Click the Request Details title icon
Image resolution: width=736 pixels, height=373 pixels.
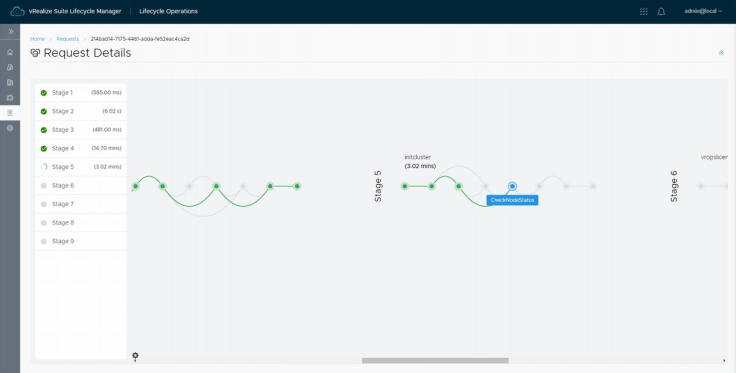click(x=35, y=53)
